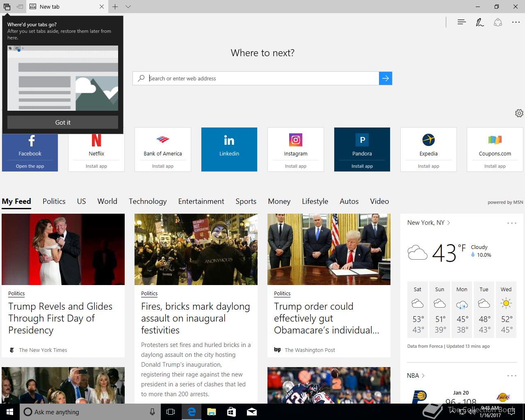Open the Linkedin top site tile
The image size is (525, 420).
click(x=229, y=149)
